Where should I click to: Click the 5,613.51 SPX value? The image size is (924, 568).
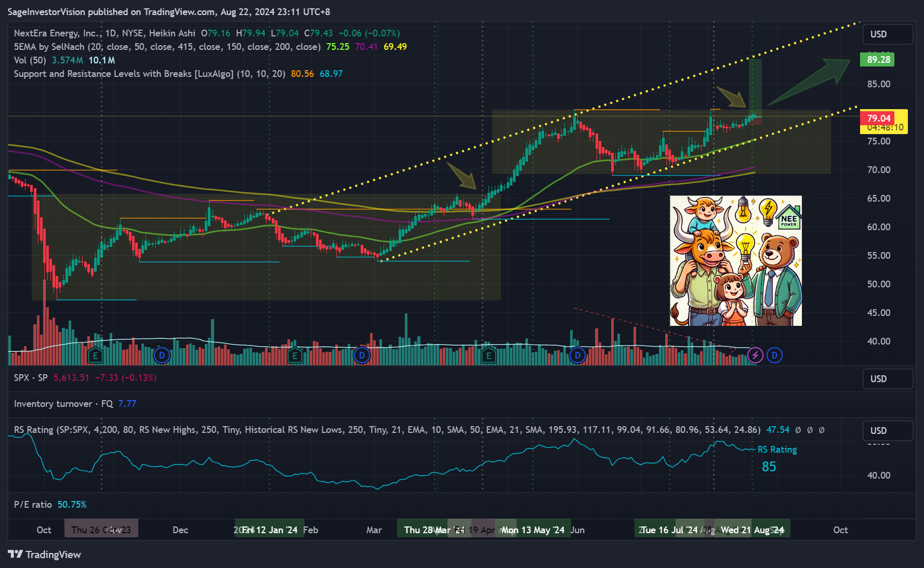(x=71, y=378)
